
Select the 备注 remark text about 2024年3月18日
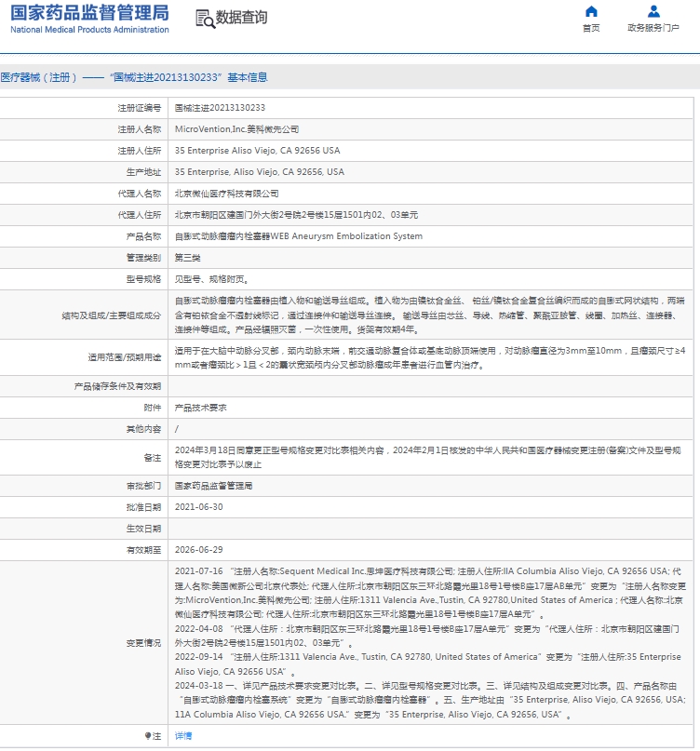pyautogui.click(x=427, y=458)
